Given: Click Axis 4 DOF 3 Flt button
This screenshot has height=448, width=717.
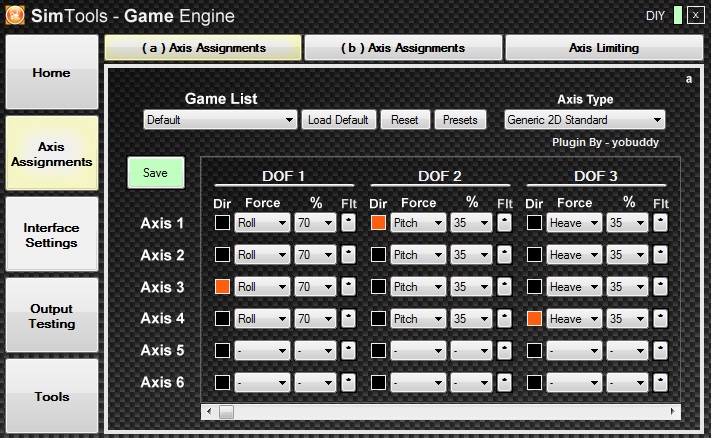Looking at the screenshot, I should [660, 319].
